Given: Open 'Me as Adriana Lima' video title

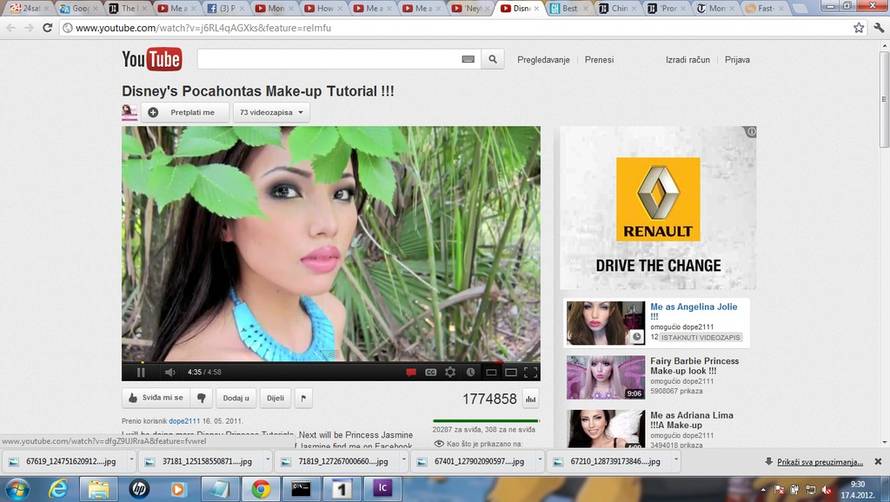Looking at the screenshot, I should pyautogui.click(x=692, y=420).
